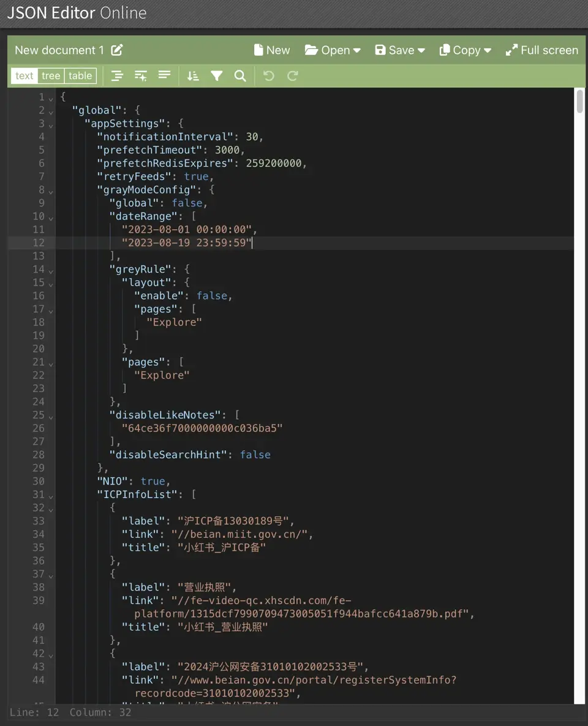Create a New document
Screen dimensions: 588x726
pos(272,50)
